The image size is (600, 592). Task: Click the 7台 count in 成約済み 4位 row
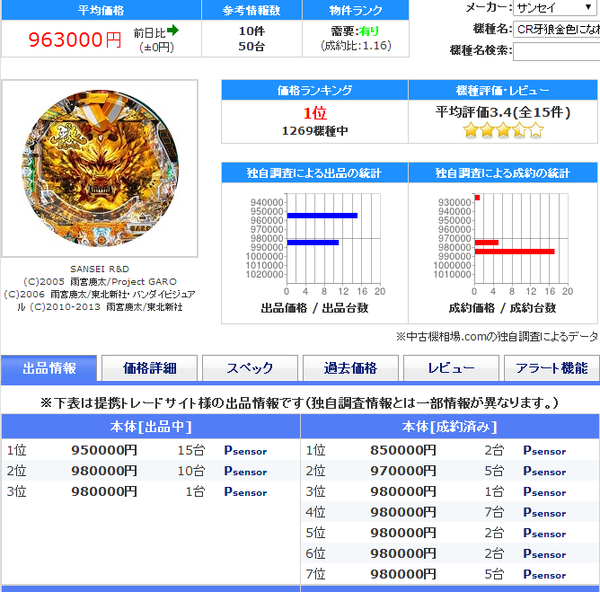click(494, 512)
